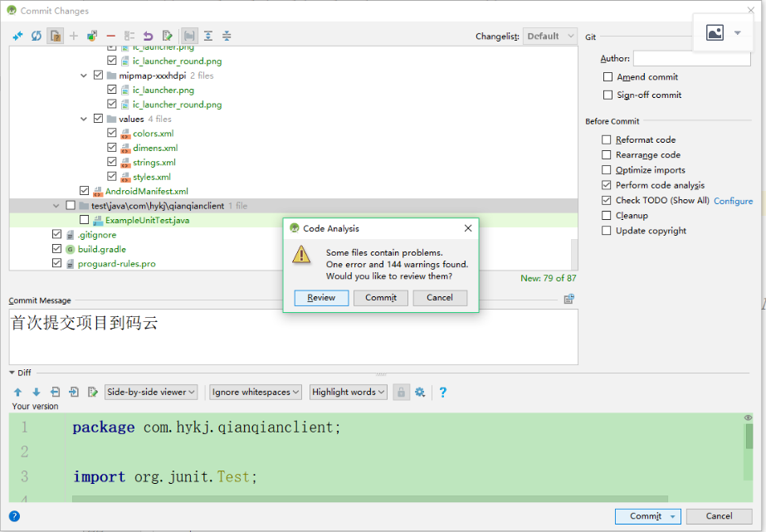Click Compare Previous File icon in Diff

pyautogui.click(x=56, y=392)
